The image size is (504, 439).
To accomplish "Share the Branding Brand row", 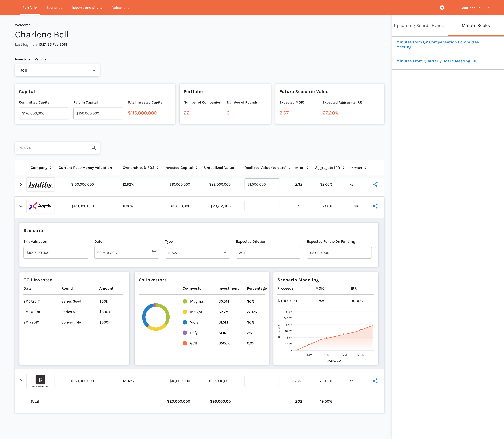I will (x=375, y=381).
